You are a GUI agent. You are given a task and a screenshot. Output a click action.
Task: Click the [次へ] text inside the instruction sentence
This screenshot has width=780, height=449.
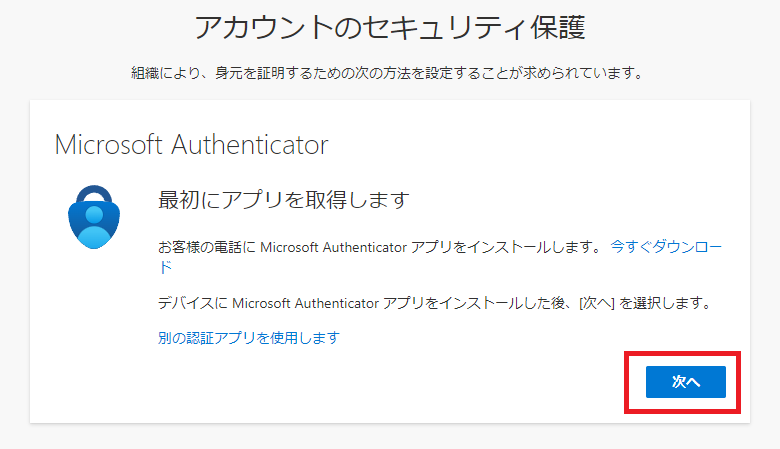point(597,303)
